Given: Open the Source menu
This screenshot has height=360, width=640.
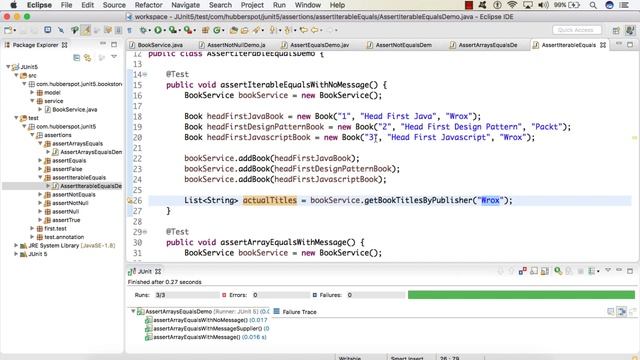Looking at the screenshot, I should 114,5.
